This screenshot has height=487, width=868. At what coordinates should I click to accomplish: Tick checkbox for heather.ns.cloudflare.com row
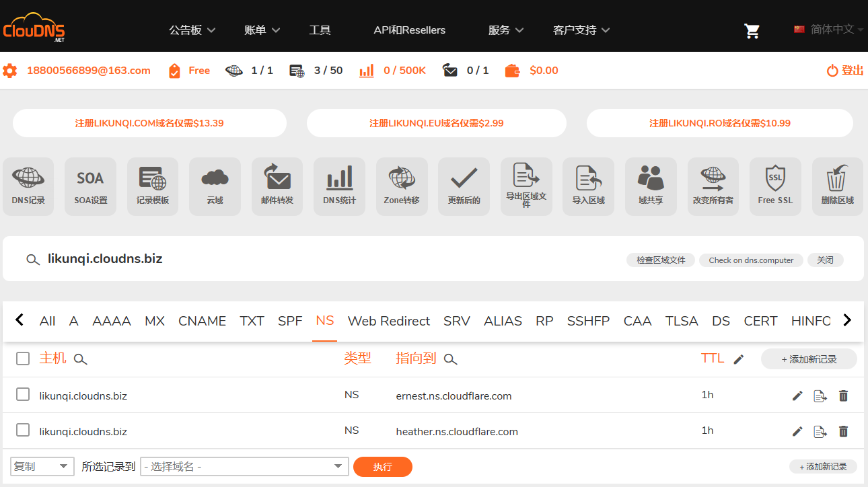click(x=23, y=430)
